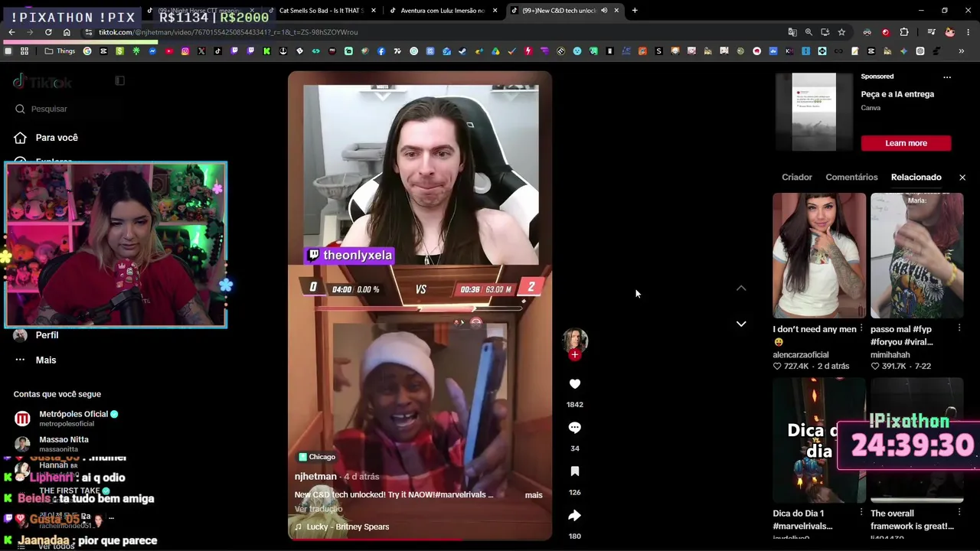The height and width of the screenshot is (551, 980).
Task: Open options for 'I don't need any men' video
Action: [861, 328]
